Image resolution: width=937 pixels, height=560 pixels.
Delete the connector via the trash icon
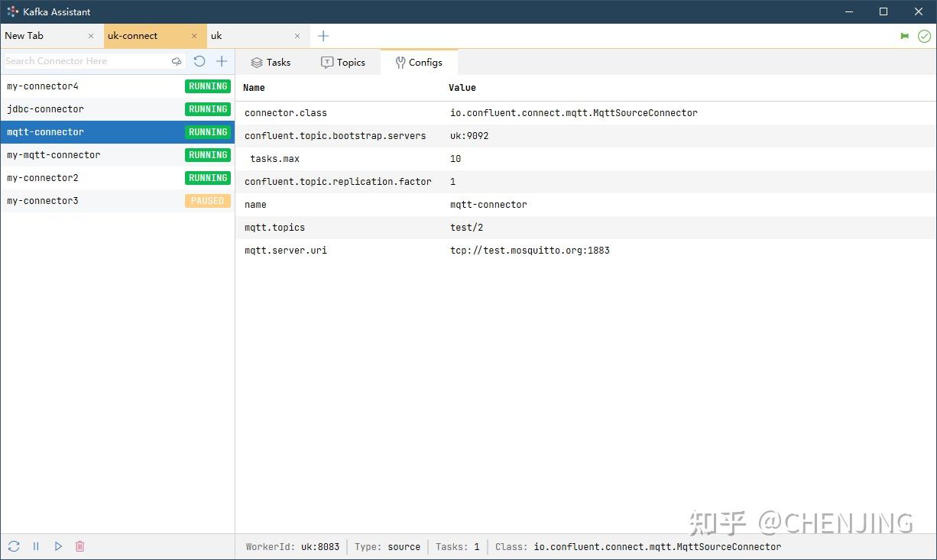tap(80, 545)
